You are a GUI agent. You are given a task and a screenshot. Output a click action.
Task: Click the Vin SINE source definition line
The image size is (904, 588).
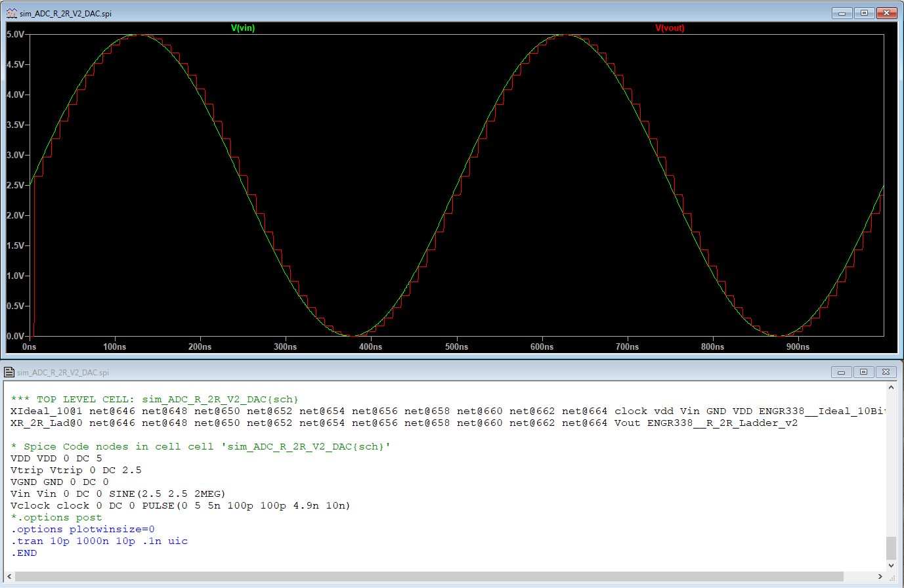pos(118,494)
